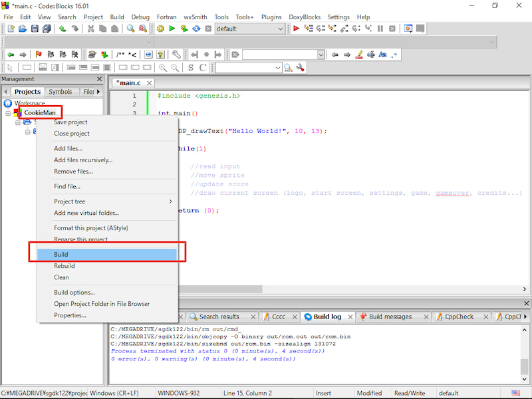Open the Plugins menu

tap(271, 17)
